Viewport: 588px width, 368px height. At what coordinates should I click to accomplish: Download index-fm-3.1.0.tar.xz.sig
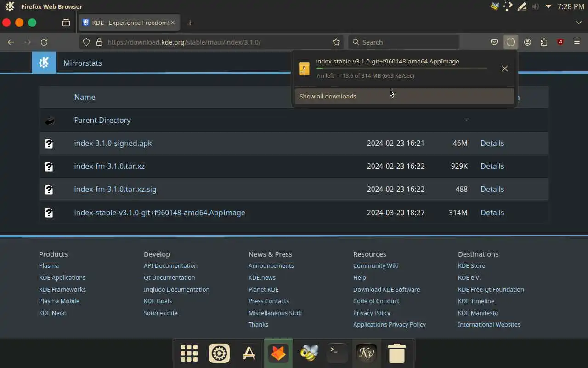[115, 189]
